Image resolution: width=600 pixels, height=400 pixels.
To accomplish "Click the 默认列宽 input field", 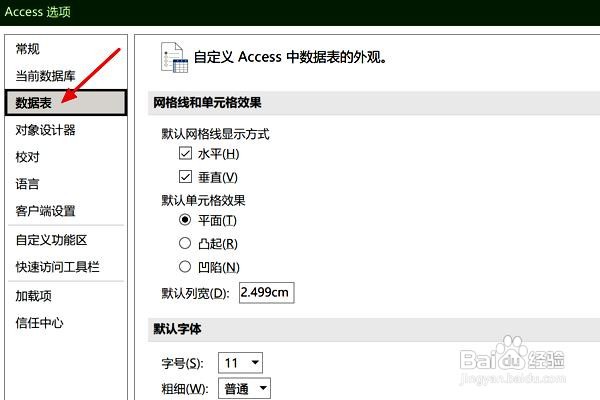I will (267, 293).
